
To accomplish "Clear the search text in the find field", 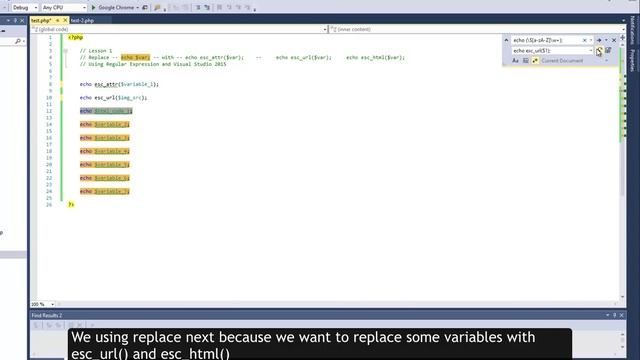I will click(x=584, y=40).
